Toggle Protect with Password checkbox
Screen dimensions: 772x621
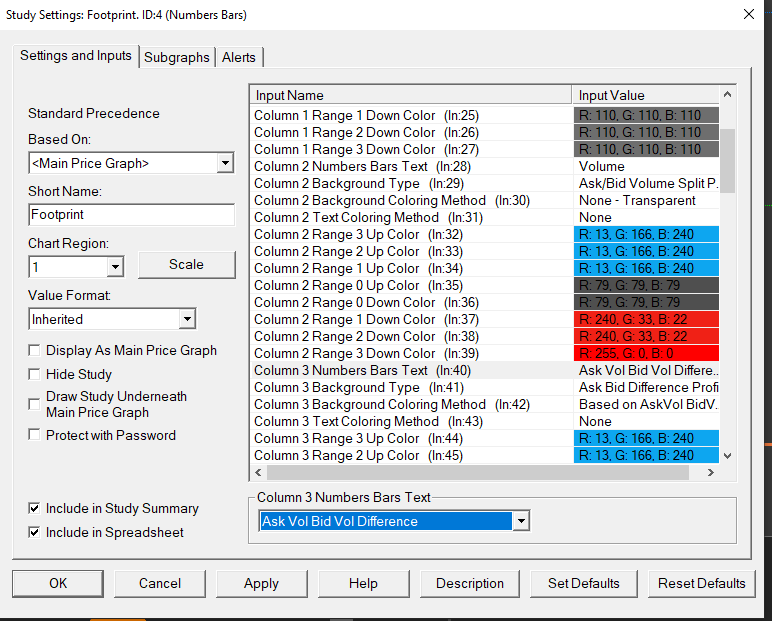pos(35,435)
